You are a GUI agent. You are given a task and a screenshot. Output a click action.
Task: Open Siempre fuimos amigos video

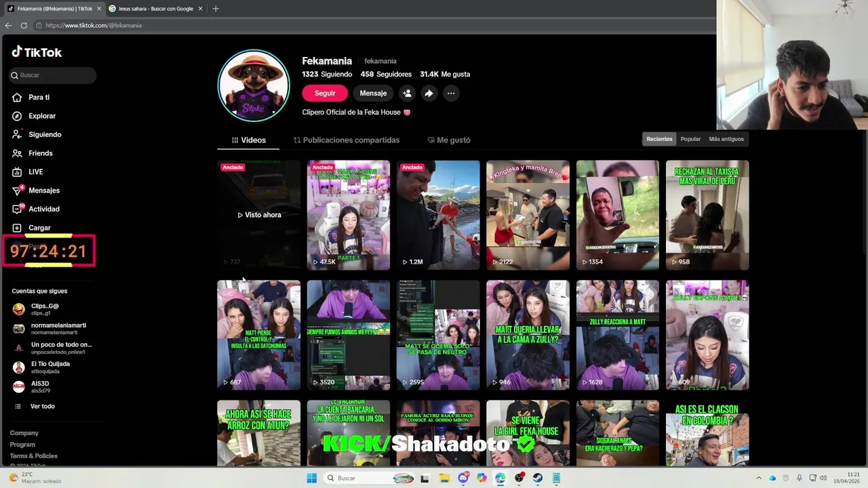[349, 335]
